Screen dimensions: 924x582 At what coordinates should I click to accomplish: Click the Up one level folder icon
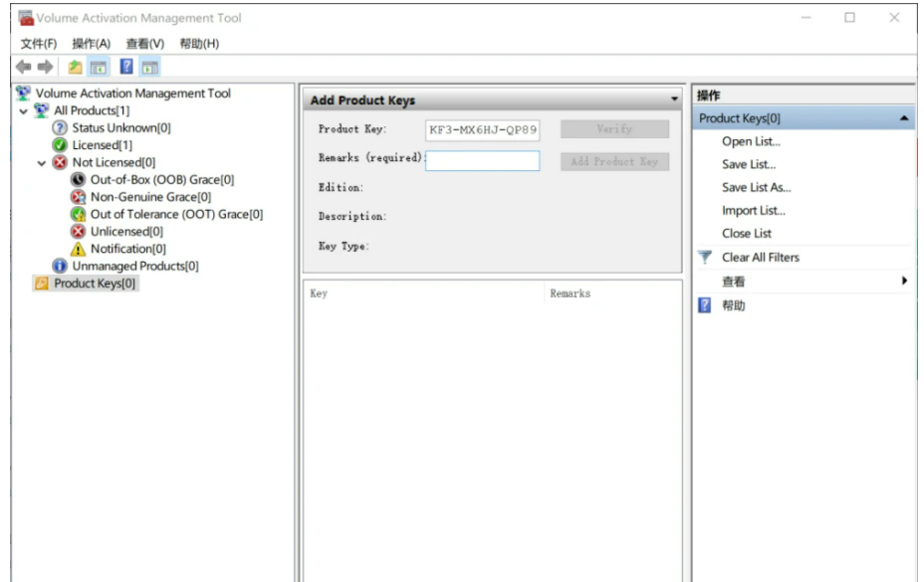[x=75, y=67]
